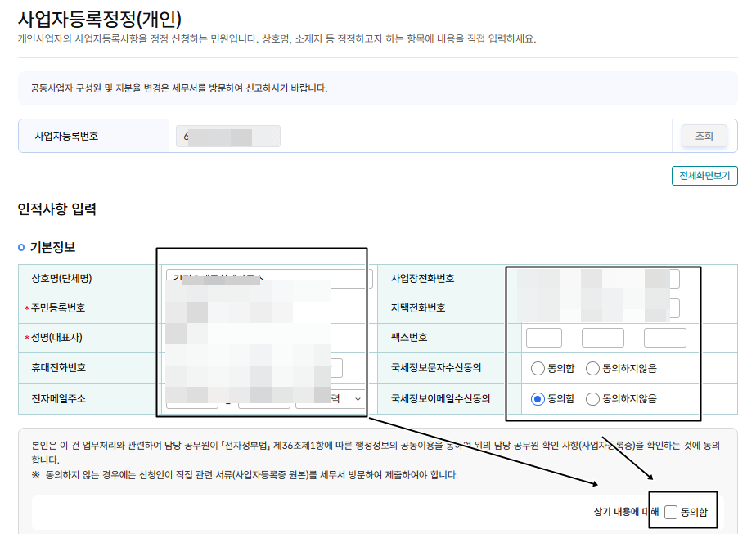
Task: Click the 조회 lookup button
Action: point(703,137)
